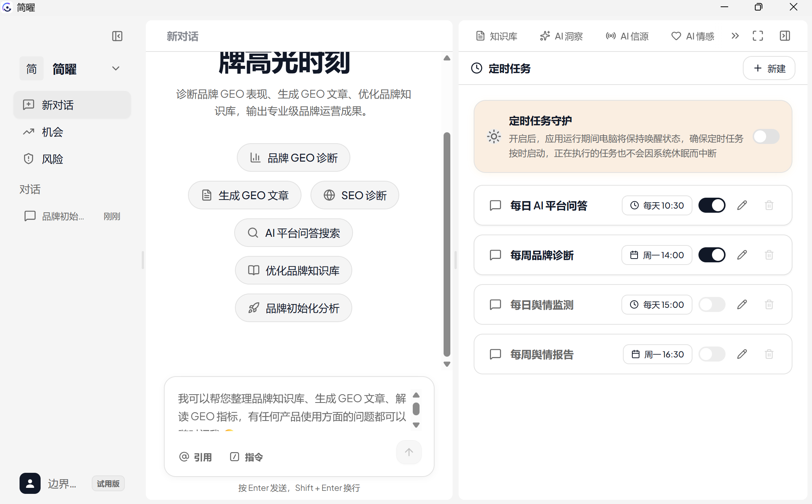The width and height of the screenshot is (812, 504).
Task: Click the send arrow button
Action: pyautogui.click(x=409, y=452)
